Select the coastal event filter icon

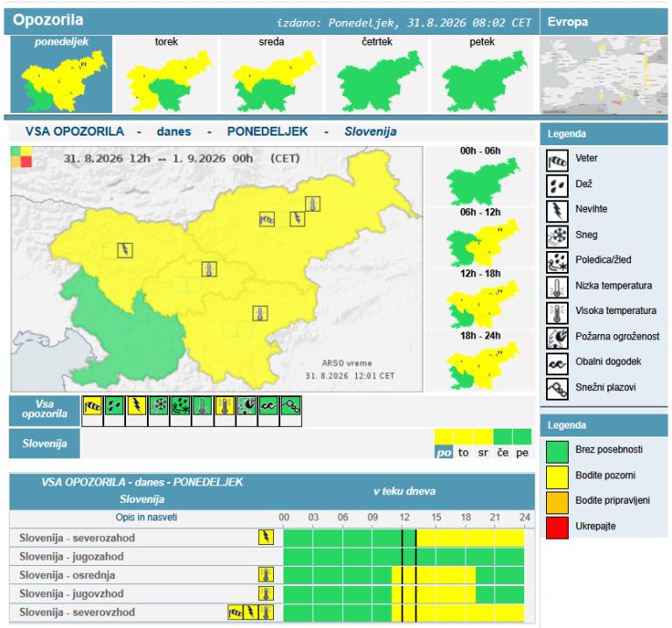269,405
